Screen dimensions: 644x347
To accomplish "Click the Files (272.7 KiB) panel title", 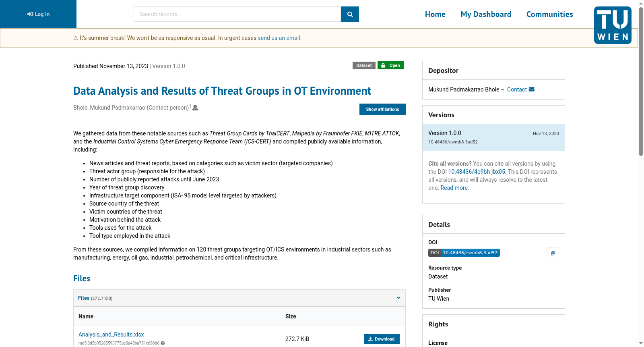I will pyautogui.click(x=95, y=298).
